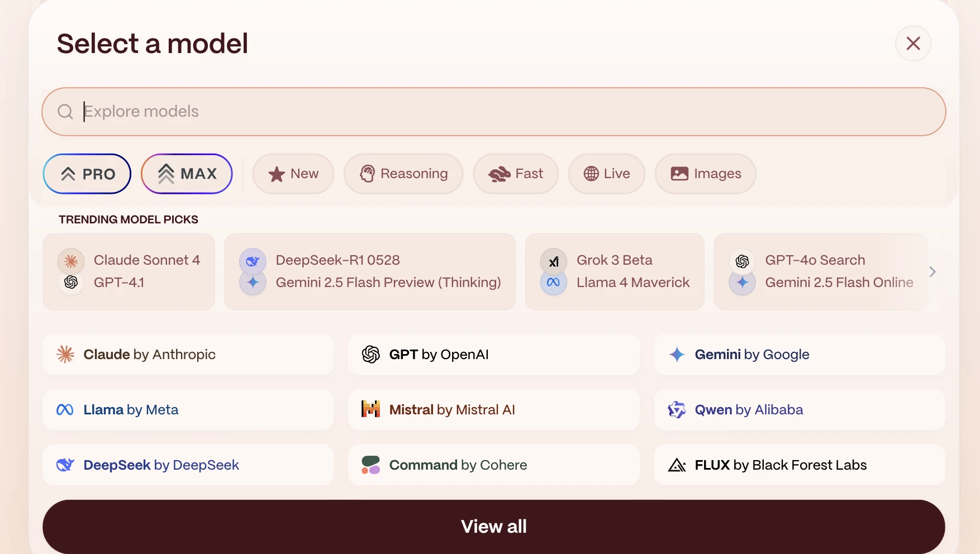Viewport: 980px width, 554px height.
Task: Click the OpenAI logo beside GPT
Action: (x=371, y=354)
